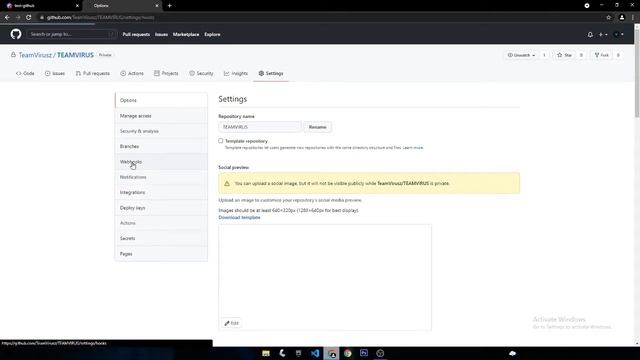The image size is (640, 360).
Task: Open Pull requests in the top navigation
Action: pyautogui.click(x=136, y=35)
